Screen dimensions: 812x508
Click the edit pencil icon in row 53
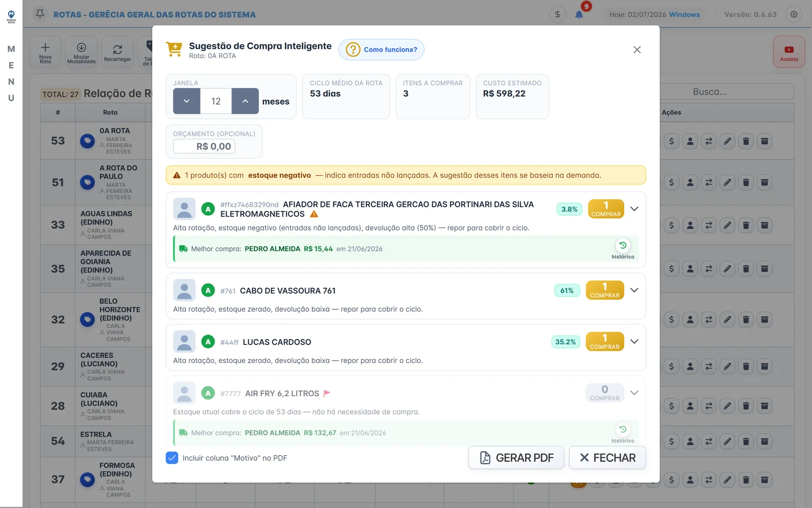pyautogui.click(x=727, y=141)
